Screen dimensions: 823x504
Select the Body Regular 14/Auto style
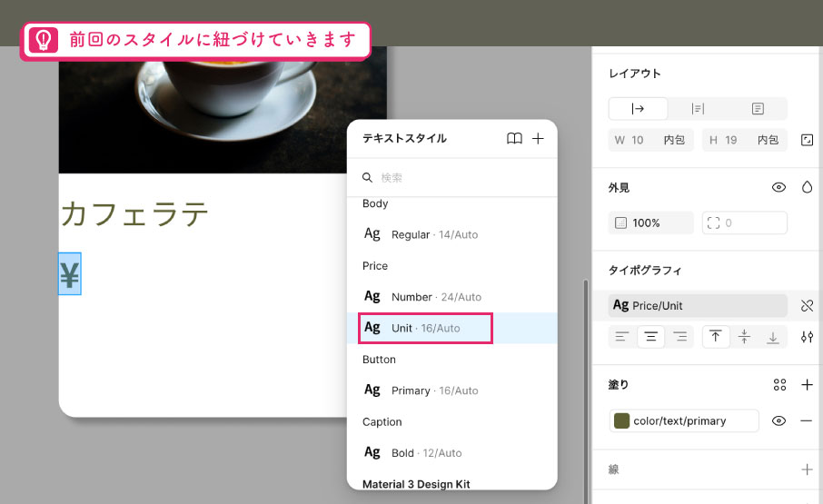(451, 234)
